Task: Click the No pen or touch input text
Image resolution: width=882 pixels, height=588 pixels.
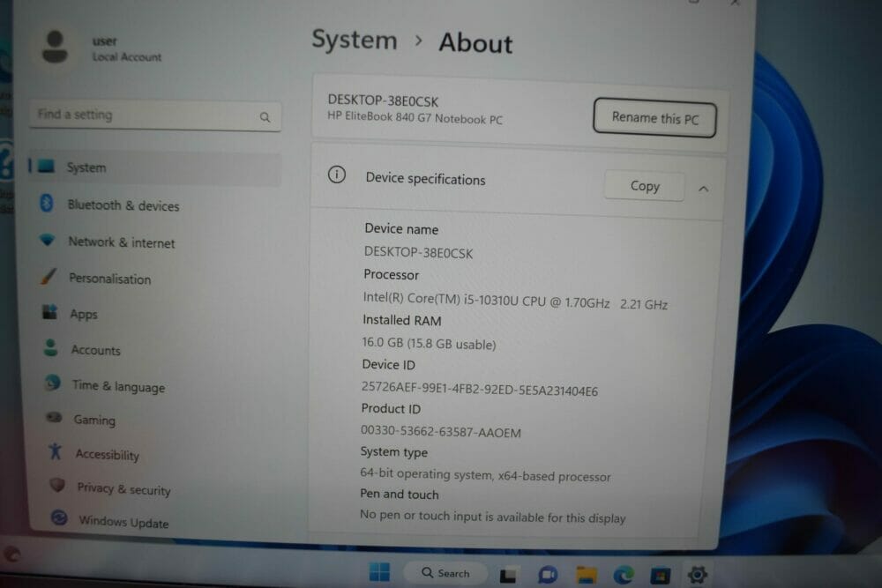Action: point(493,516)
